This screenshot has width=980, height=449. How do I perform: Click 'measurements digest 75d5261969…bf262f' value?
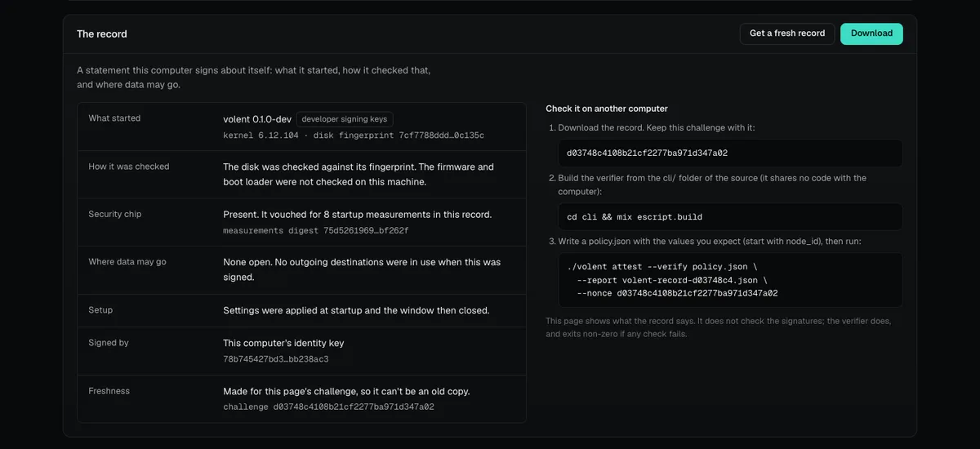pyautogui.click(x=316, y=231)
